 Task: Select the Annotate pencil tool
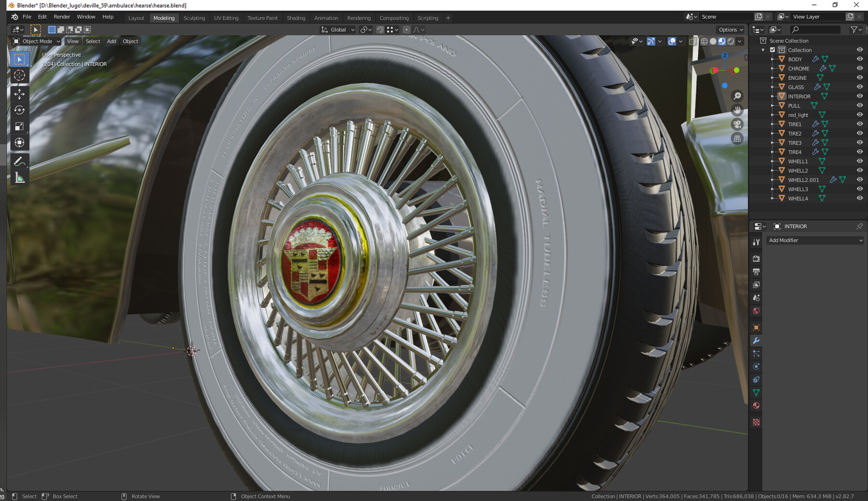pos(19,161)
